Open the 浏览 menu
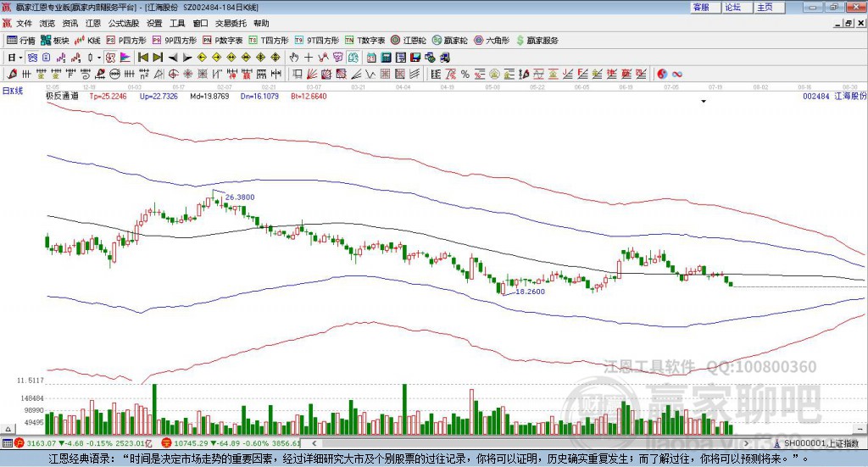Viewport: 868px width, 467px height. (47, 23)
